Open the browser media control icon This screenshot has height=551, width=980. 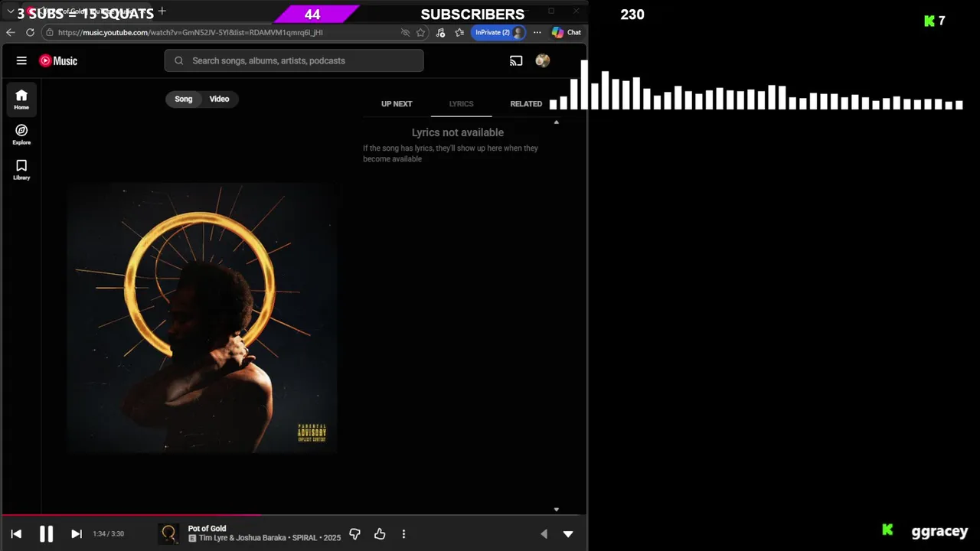tap(440, 32)
